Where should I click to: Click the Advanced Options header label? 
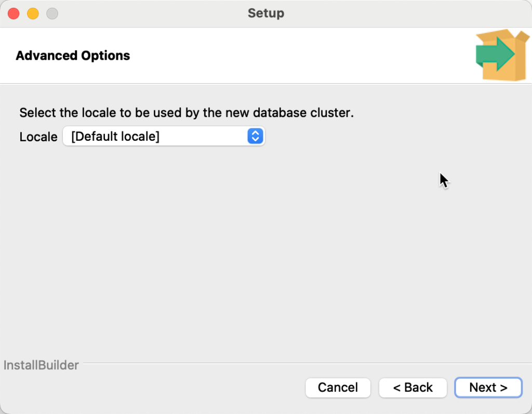[x=73, y=56]
